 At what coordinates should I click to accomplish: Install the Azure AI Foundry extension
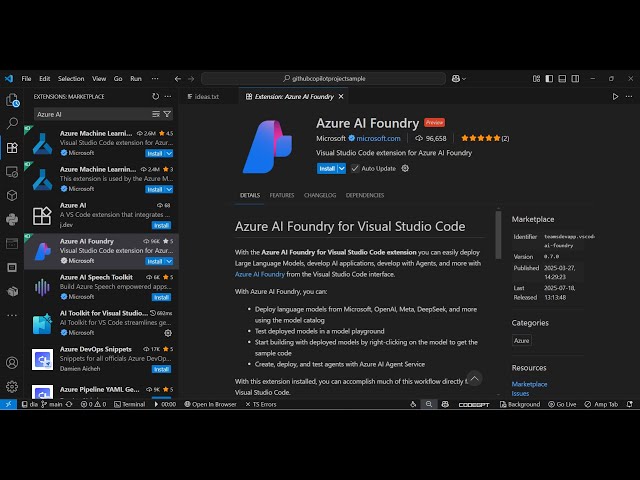pos(327,168)
